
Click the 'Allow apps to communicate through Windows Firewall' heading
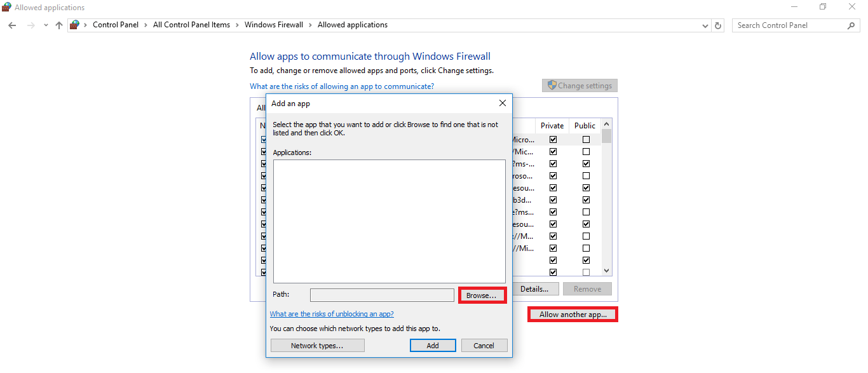pyautogui.click(x=370, y=57)
